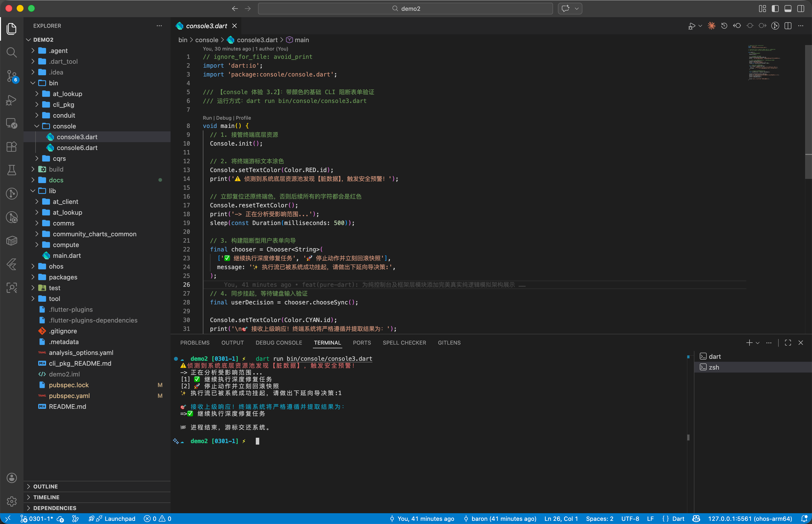812x524 pixels.
Task: Click the split editor right icon
Action: 788,26
